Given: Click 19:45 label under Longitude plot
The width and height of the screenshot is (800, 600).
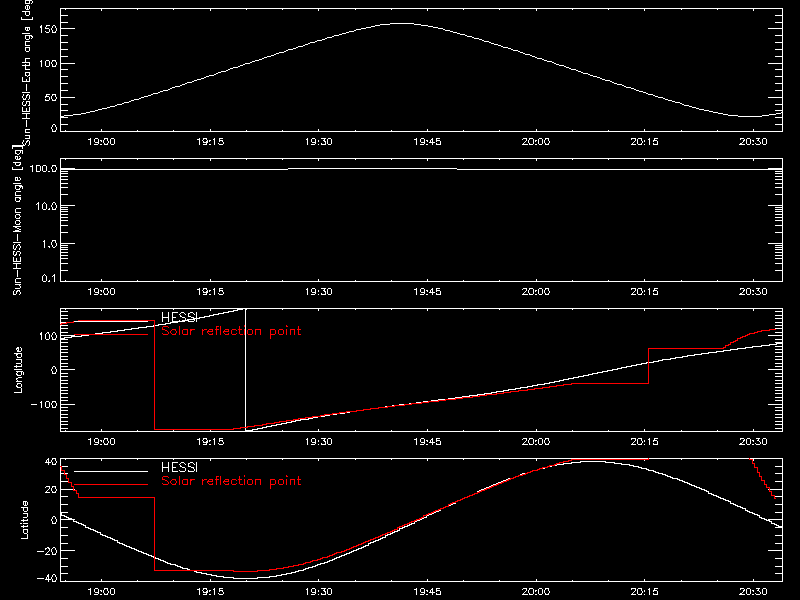Looking at the screenshot, I should 427,442.
